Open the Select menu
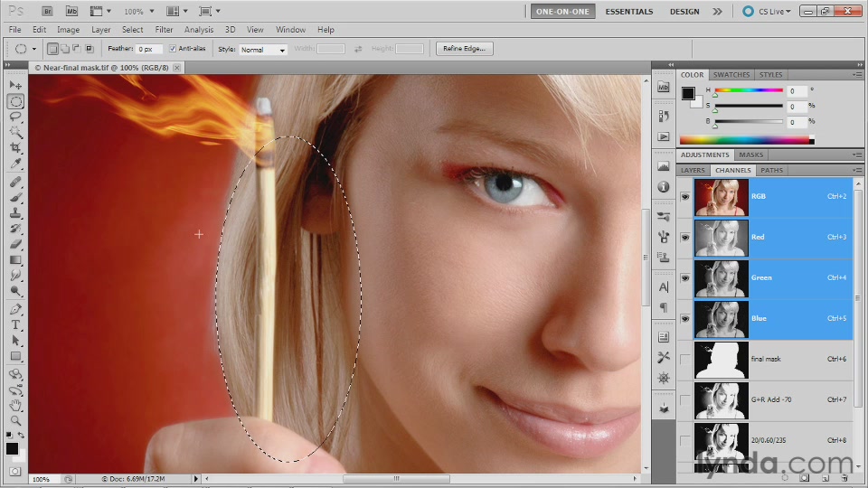The image size is (868, 488). [x=132, y=30]
